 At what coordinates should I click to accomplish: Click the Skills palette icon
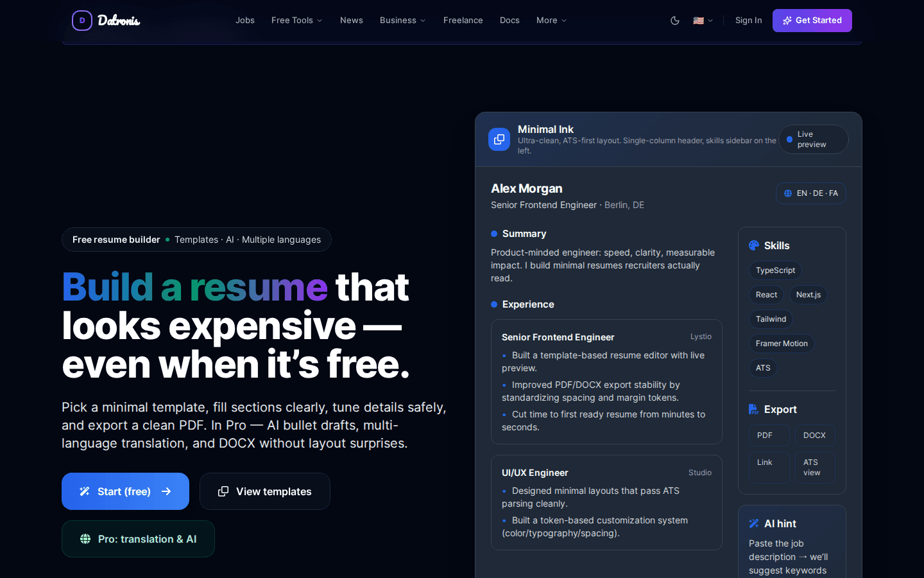[754, 245]
